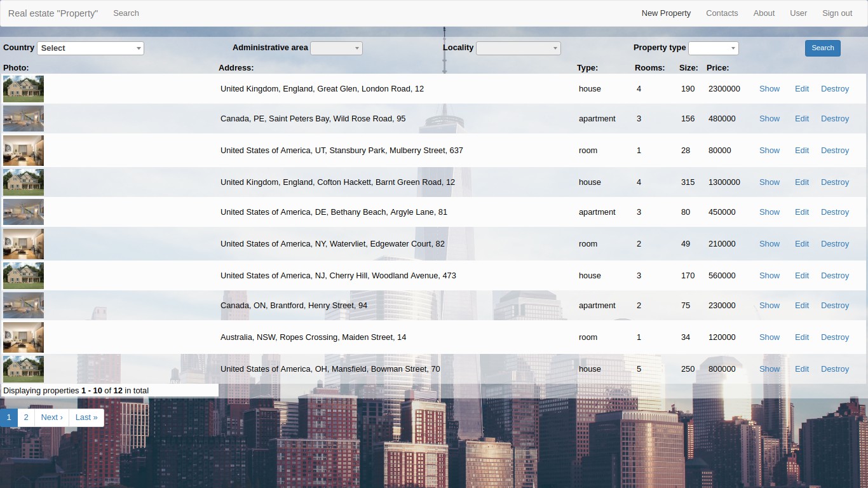Edit the Cherry Hill Woodland Avenue property
Viewport: 868px width, 488px height.
(x=802, y=276)
